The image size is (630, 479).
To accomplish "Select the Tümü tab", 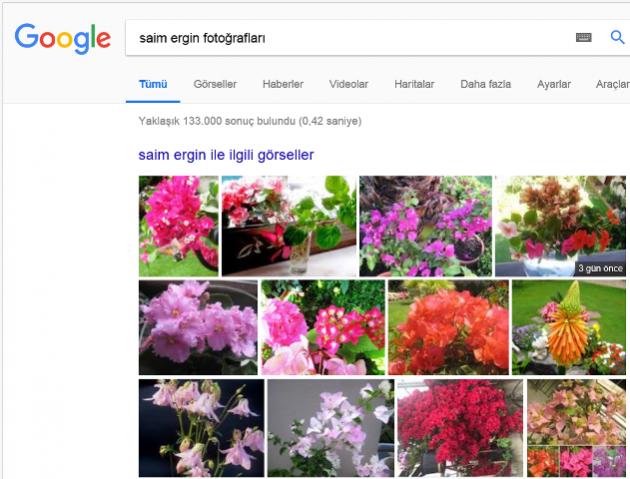I will [x=153, y=84].
